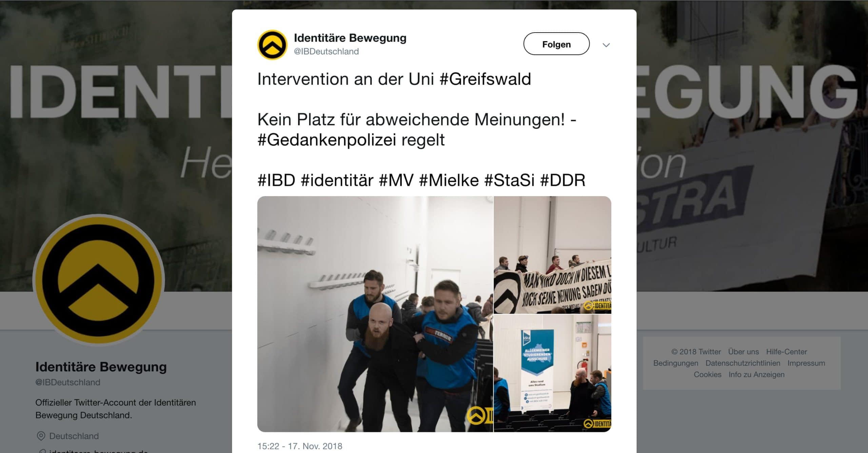Click the location pin icon beside Deutschland

pyautogui.click(x=41, y=436)
